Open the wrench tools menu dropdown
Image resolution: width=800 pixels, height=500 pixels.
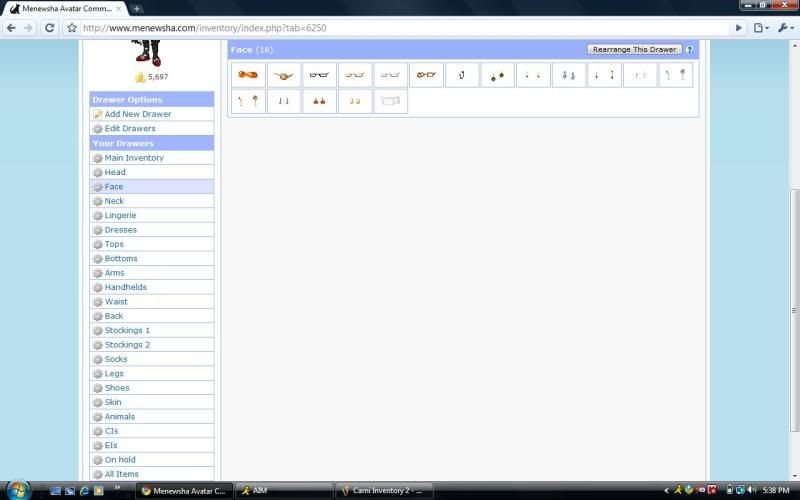[786, 28]
